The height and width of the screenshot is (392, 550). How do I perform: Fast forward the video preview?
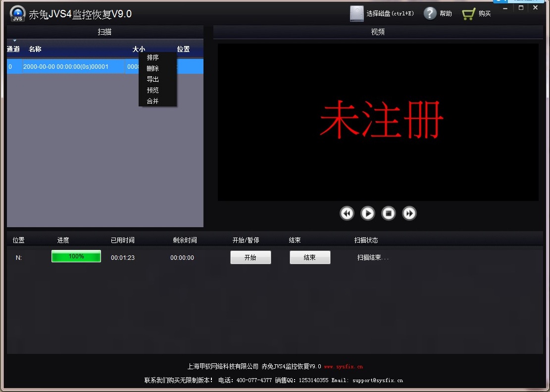(x=409, y=213)
